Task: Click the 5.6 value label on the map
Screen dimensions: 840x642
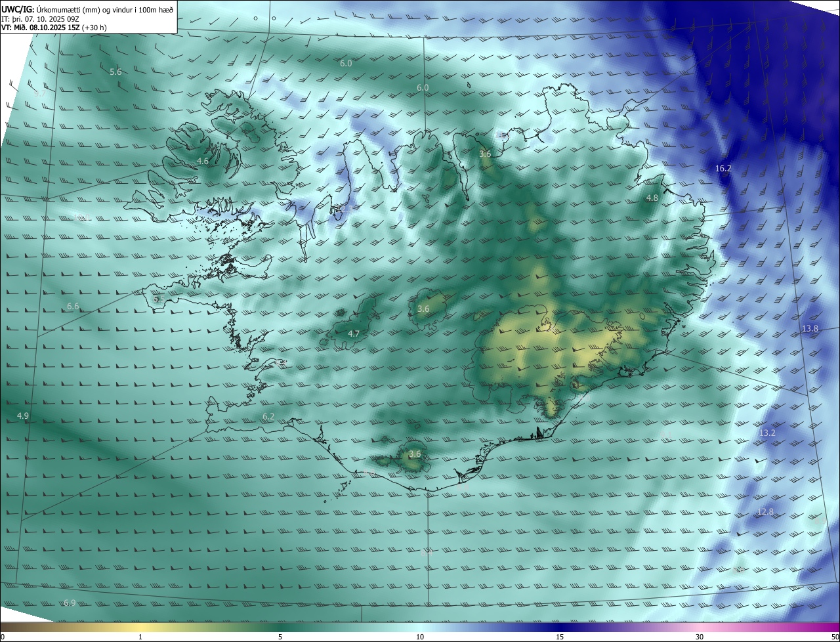Action: tap(115, 72)
